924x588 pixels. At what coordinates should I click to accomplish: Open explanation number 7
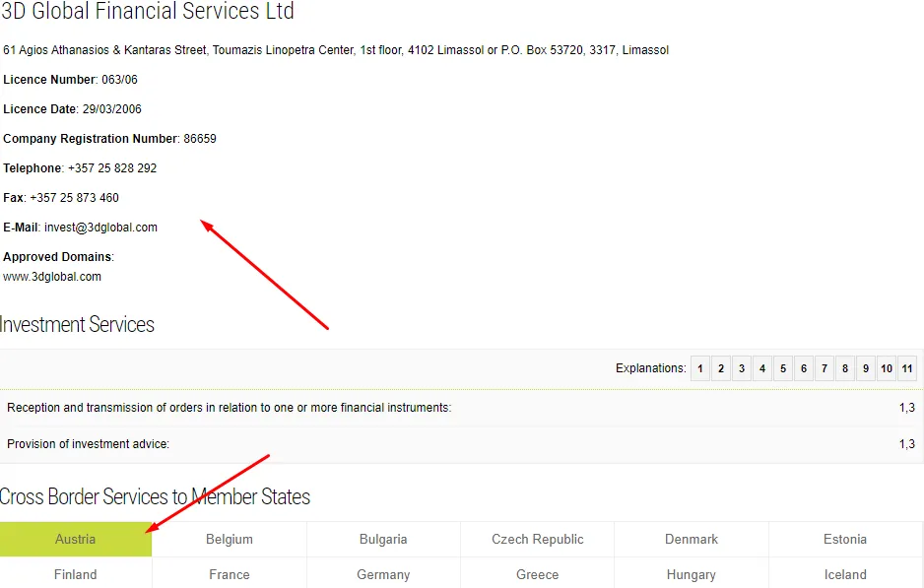tap(825, 368)
